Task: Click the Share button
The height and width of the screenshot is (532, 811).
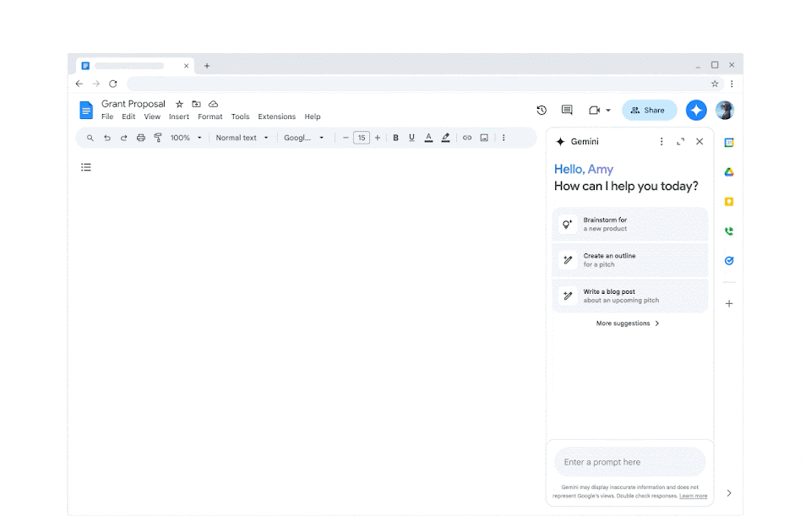Action: 649,110
